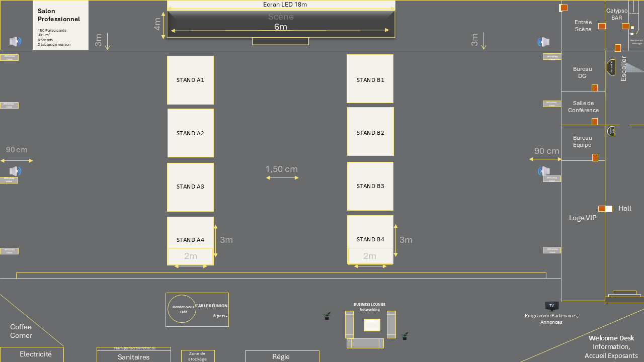Viewport: 644px width, 362px height.
Task: Select the 2m label under STAND A4
Action: (x=191, y=256)
